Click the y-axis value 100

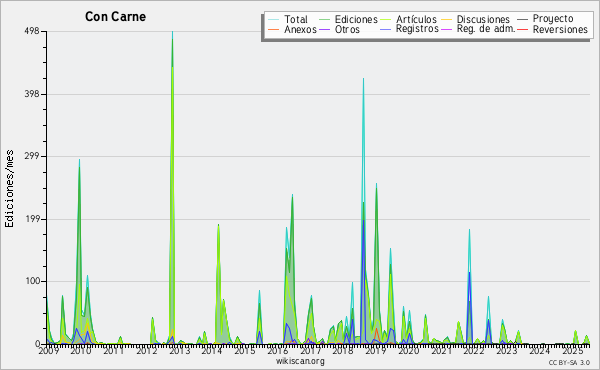coord(33,281)
